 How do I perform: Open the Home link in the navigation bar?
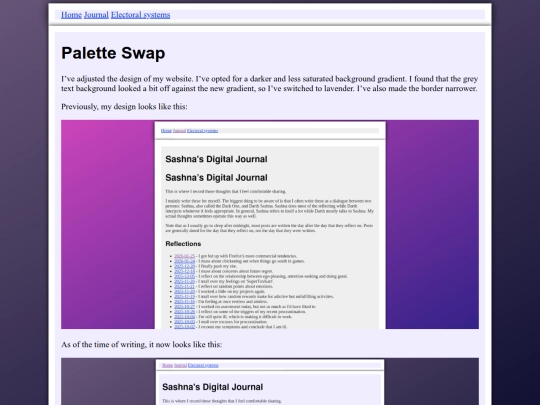(x=71, y=15)
